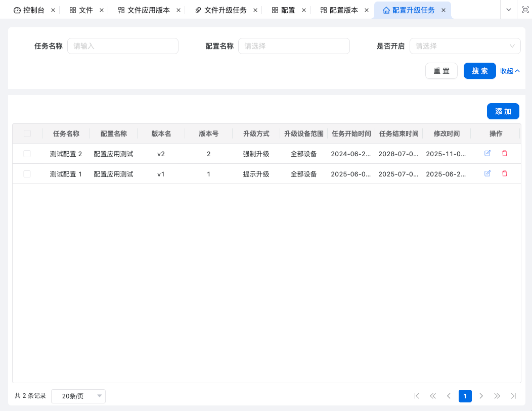Edit the 测试配置 2 task row
Screen dimensions: 532x411
pyautogui.click(x=487, y=153)
